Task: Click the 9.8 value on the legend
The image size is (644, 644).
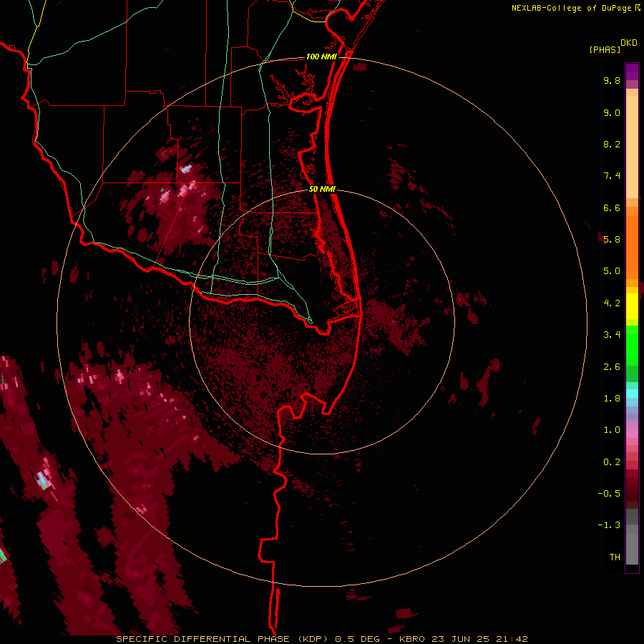Action: coord(612,80)
